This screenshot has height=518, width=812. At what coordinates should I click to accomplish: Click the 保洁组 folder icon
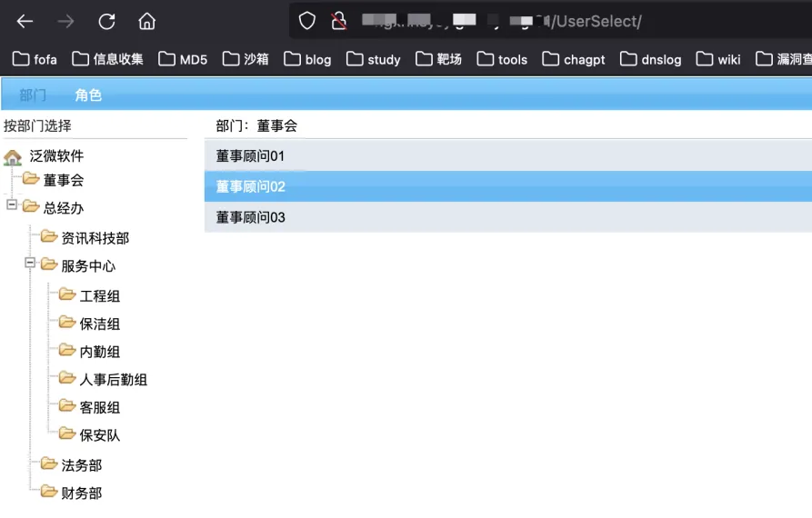(x=67, y=323)
